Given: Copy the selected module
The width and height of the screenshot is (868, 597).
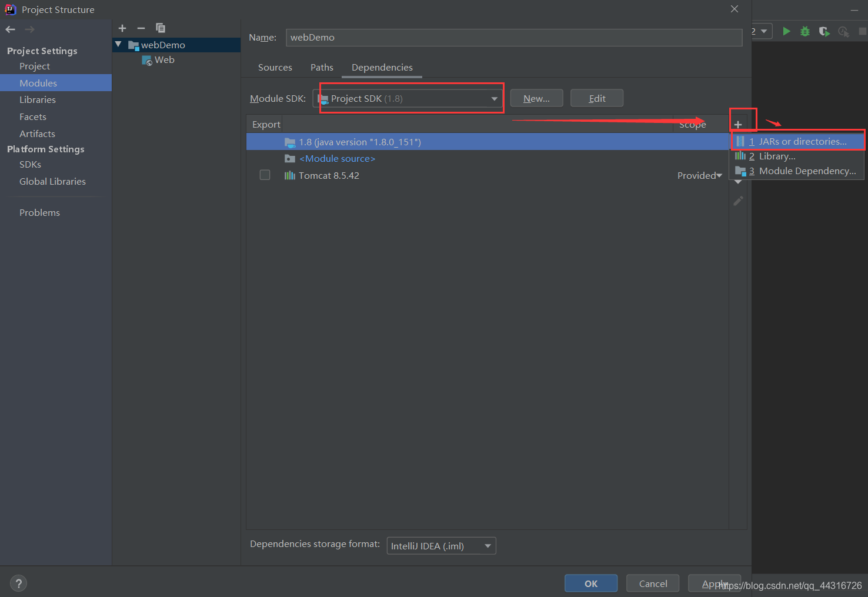Looking at the screenshot, I should [x=160, y=28].
